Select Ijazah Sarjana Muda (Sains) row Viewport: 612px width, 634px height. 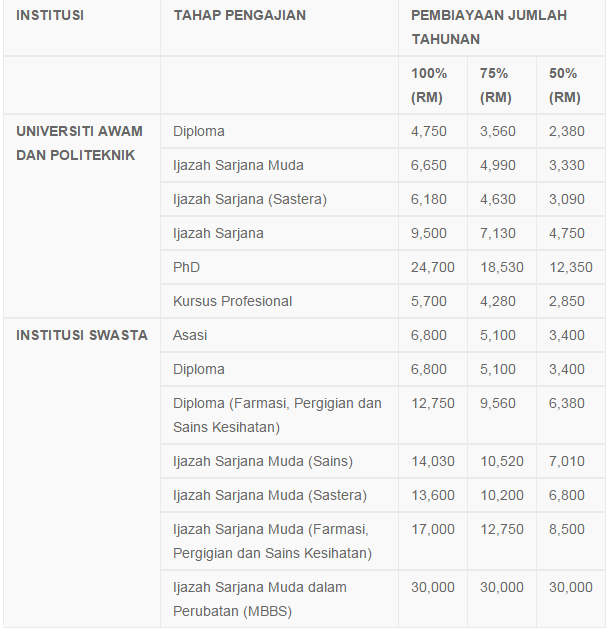click(262, 461)
